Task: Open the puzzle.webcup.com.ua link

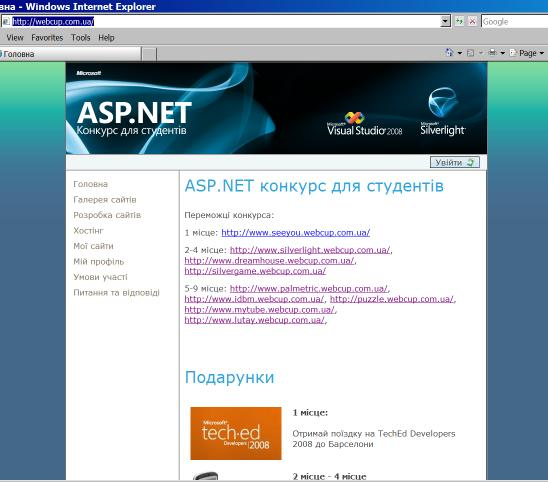Action: (392, 299)
